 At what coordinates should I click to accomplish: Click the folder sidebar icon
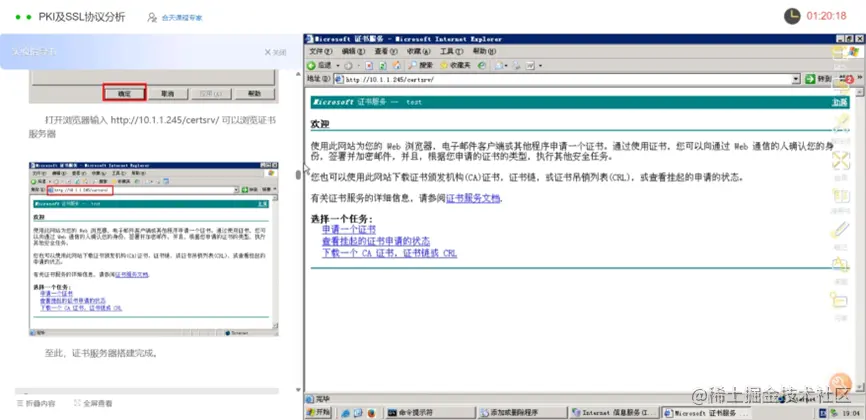pos(839,300)
